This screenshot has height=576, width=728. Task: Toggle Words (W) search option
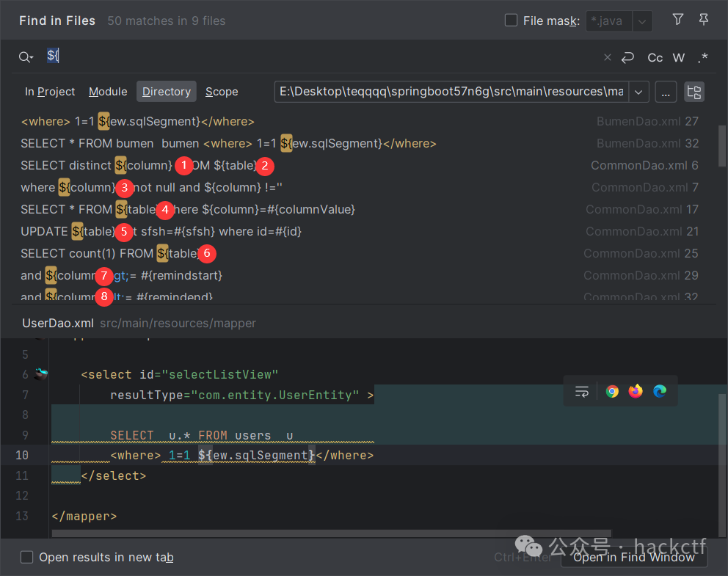point(679,57)
